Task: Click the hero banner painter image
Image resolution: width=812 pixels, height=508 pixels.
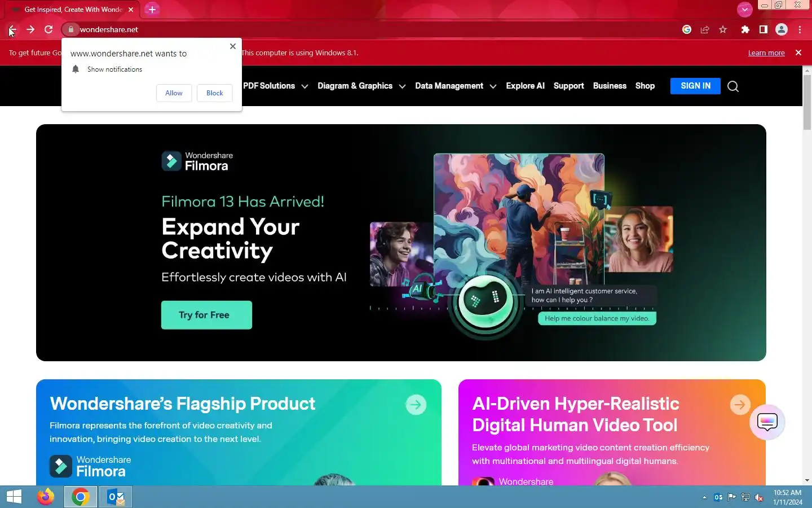Action: click(x=519, y=220)
